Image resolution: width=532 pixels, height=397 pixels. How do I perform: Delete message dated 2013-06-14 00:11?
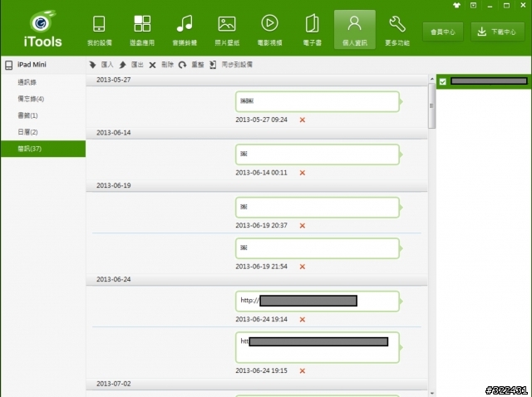click(x=303, y=173)
